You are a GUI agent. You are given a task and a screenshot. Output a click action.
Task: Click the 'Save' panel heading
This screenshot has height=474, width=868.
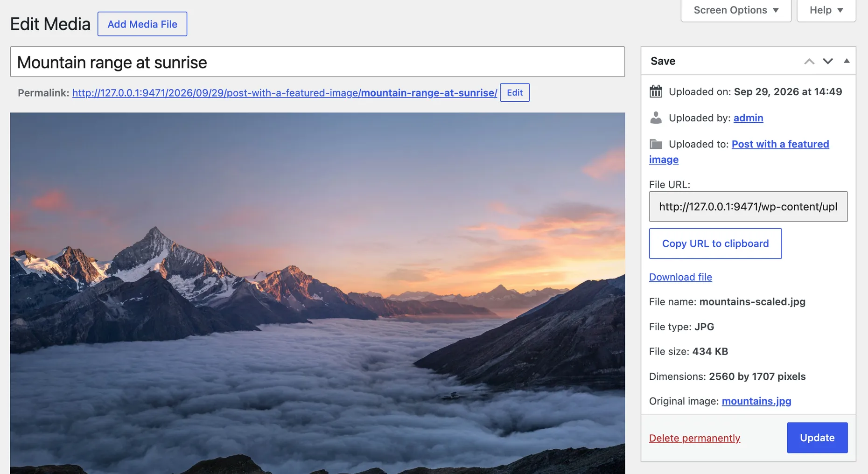point(663,61)
